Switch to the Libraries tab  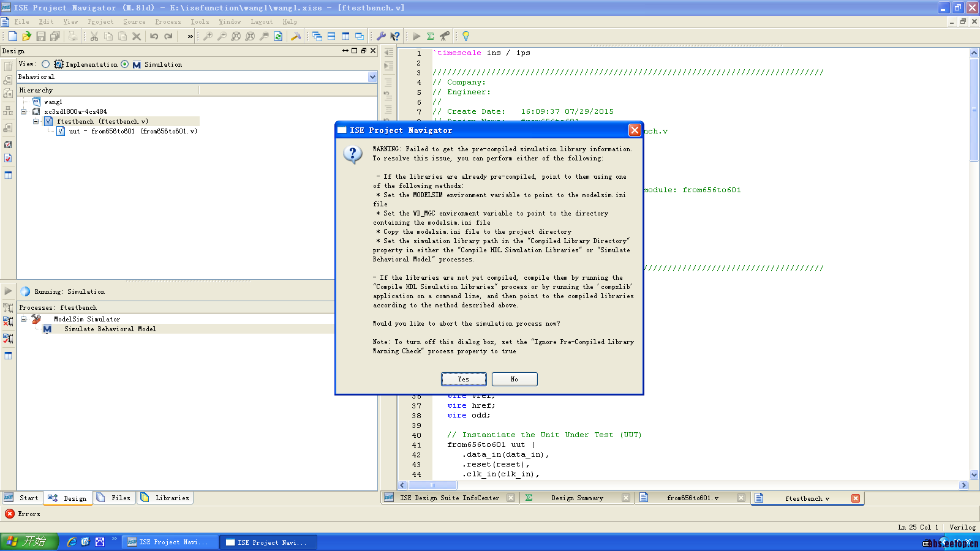coord(165,498)
